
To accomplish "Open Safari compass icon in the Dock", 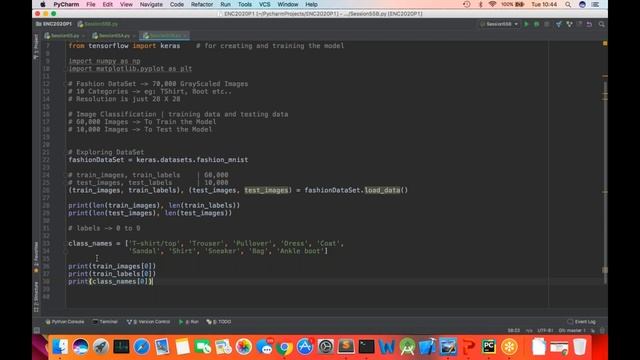I will [142, 347].
